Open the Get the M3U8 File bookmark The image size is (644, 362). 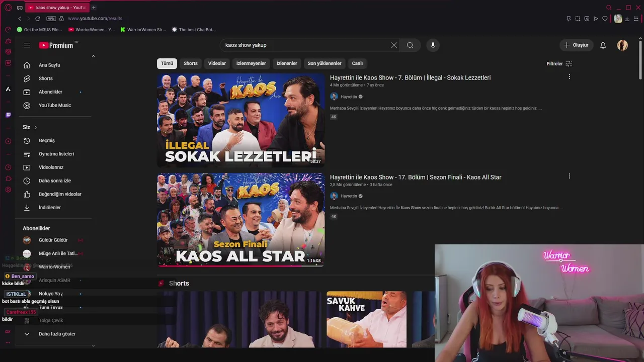click(40, 30)
